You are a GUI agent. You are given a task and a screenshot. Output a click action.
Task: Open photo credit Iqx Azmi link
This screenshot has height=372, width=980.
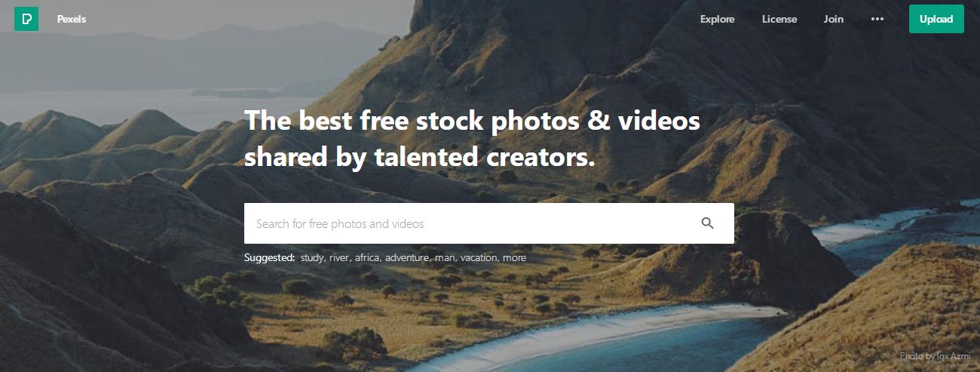click(x=953, y=356)
